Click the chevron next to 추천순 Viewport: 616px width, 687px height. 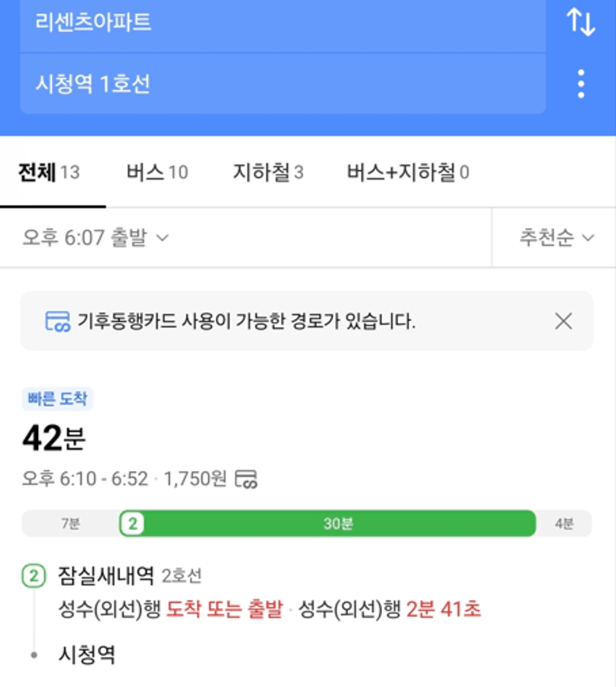tap(588, 238)
